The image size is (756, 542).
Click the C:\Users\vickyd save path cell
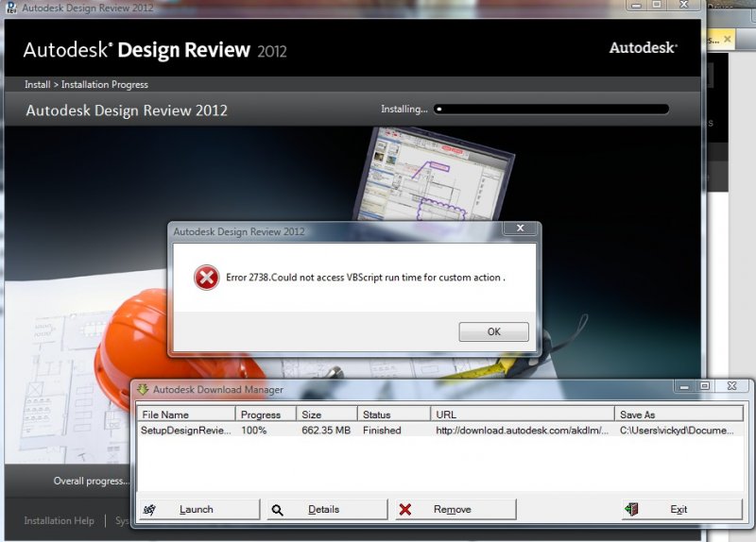point(677,431)
